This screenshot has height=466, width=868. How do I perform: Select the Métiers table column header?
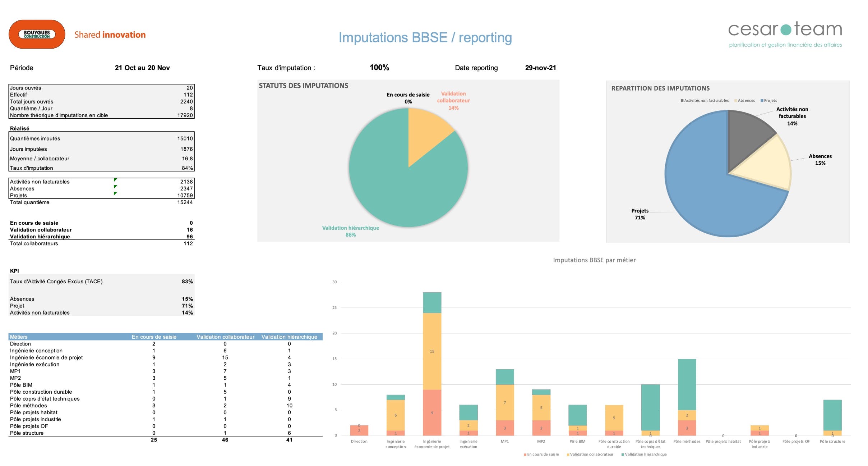coord(19,337)
